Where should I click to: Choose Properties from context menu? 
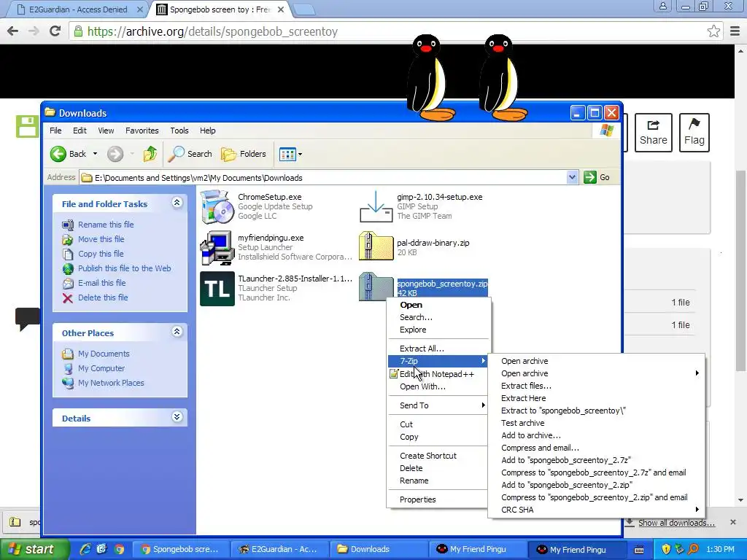(x=438, y=499)
